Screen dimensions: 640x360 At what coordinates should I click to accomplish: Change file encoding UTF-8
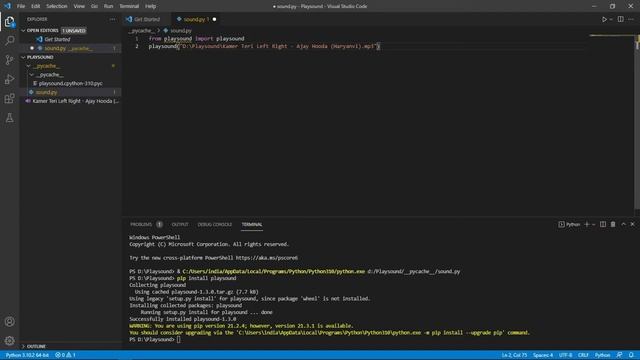coord(565,355)
